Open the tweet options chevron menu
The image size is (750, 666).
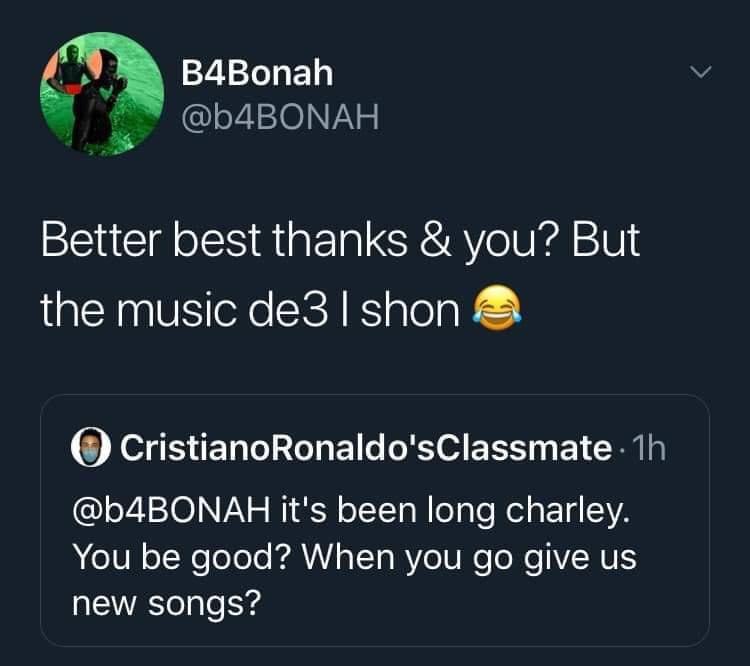pos(701,72)
